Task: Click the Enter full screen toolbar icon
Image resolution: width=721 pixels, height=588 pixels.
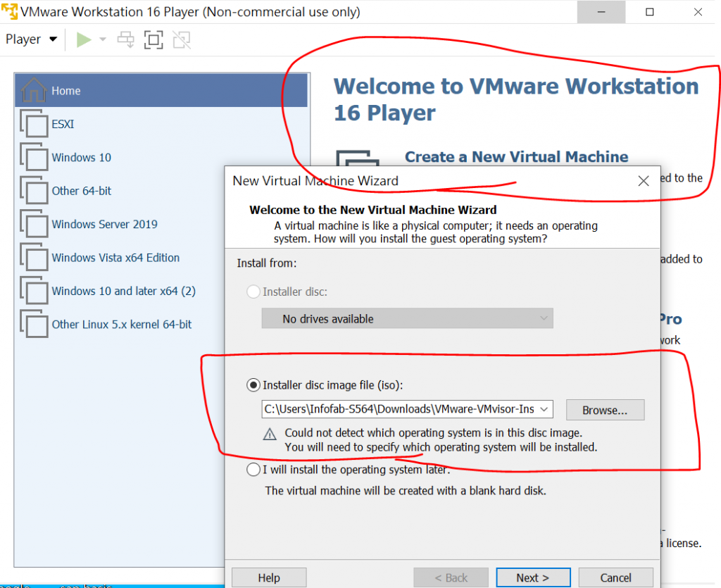Action: (x=153, y=39)
